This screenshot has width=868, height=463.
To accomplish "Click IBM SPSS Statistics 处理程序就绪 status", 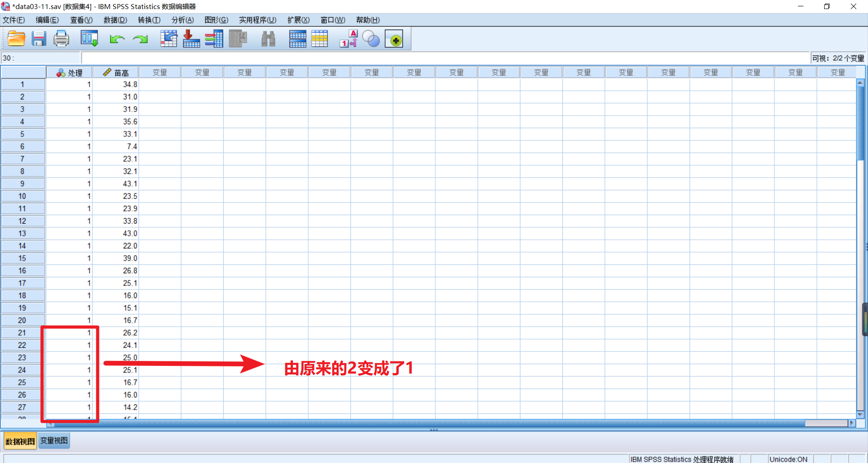I will coord(682,459).
